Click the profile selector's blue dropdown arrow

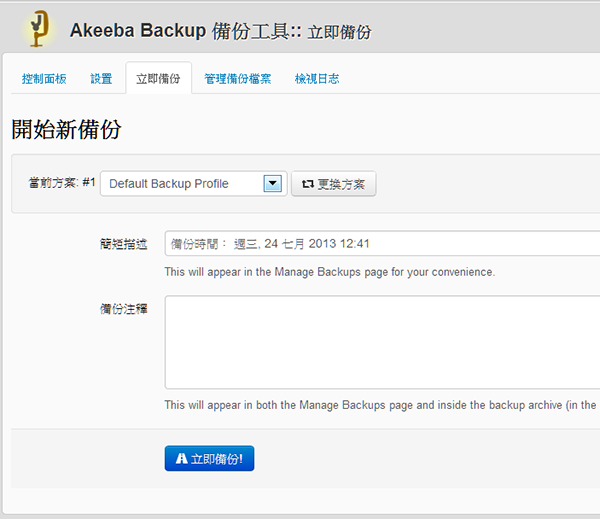272,184
